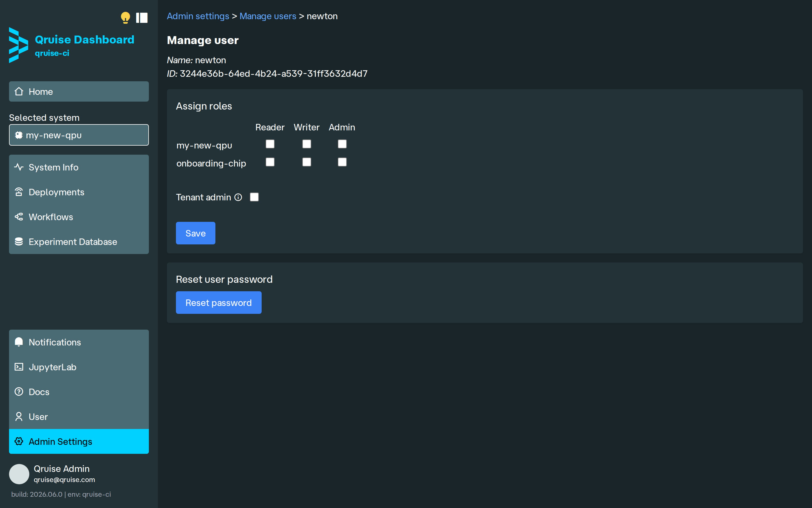The image size is (812, 508).
Task: Click the Admin column header
Action: [x=342, y=127]
